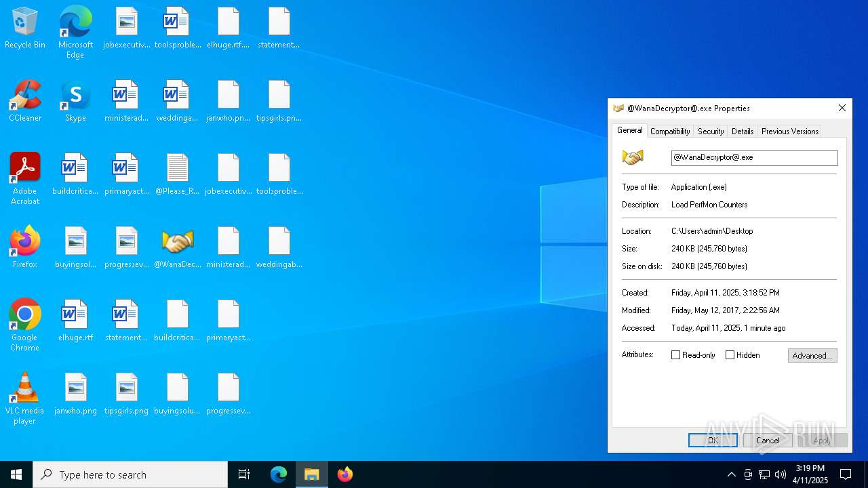Open the network status tray icon

pos(764,474)
